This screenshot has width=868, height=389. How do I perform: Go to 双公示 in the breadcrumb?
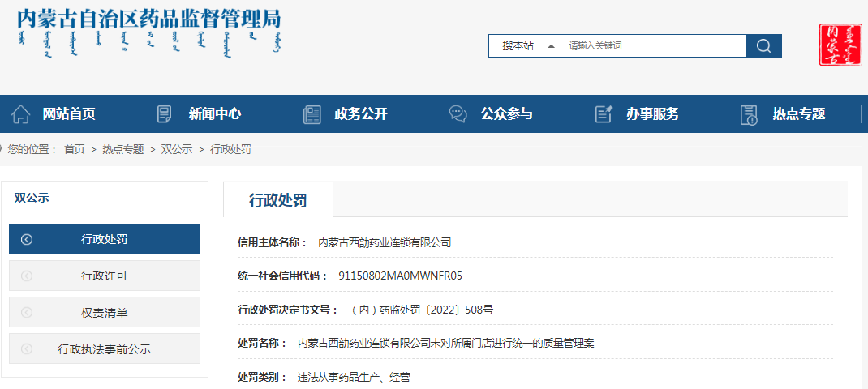point(177,149)
